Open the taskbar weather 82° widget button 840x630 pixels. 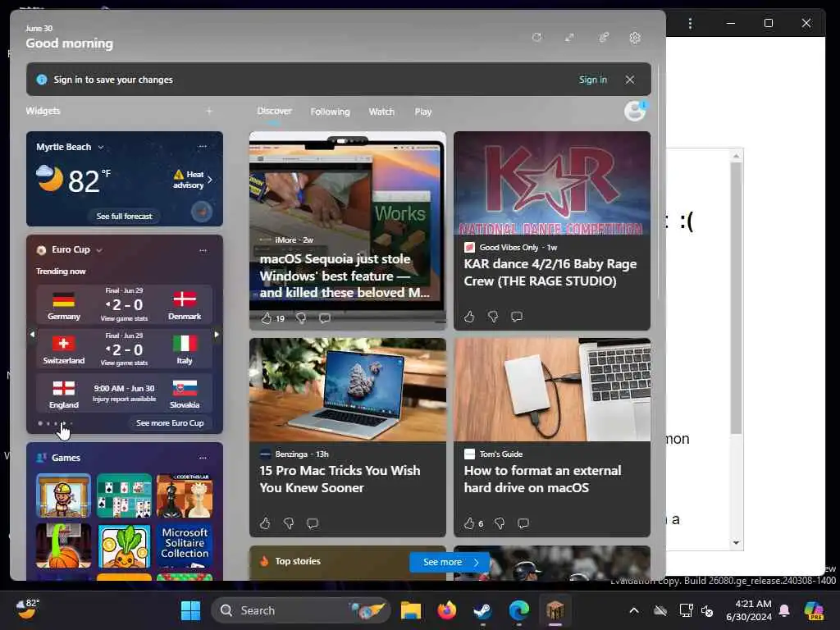[x=27, y=609]
